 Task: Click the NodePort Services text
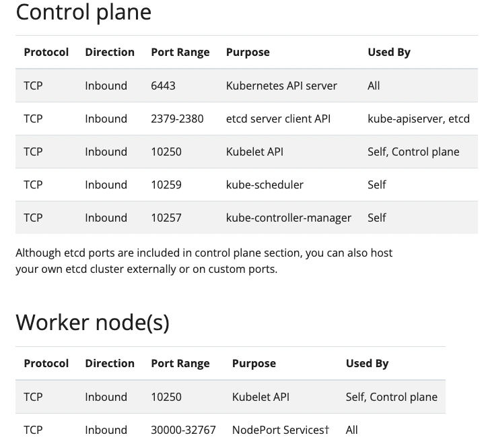click(x=277, y=430)
